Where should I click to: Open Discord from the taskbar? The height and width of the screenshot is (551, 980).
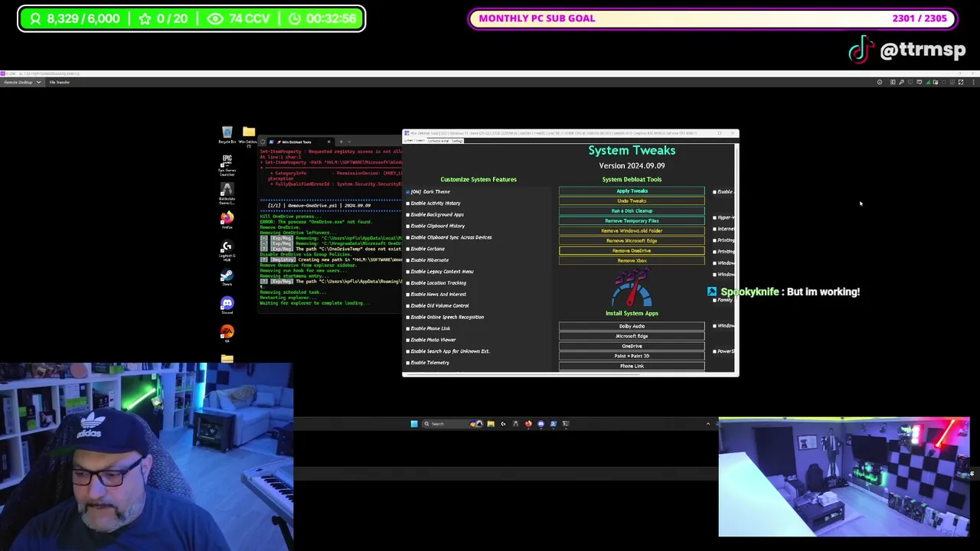tap(541, 424)
